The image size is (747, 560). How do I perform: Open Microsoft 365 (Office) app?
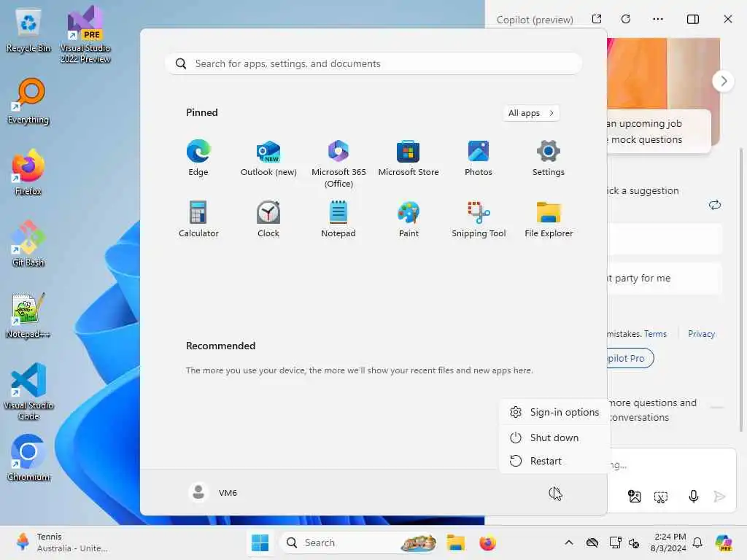[x=338, y=164]
